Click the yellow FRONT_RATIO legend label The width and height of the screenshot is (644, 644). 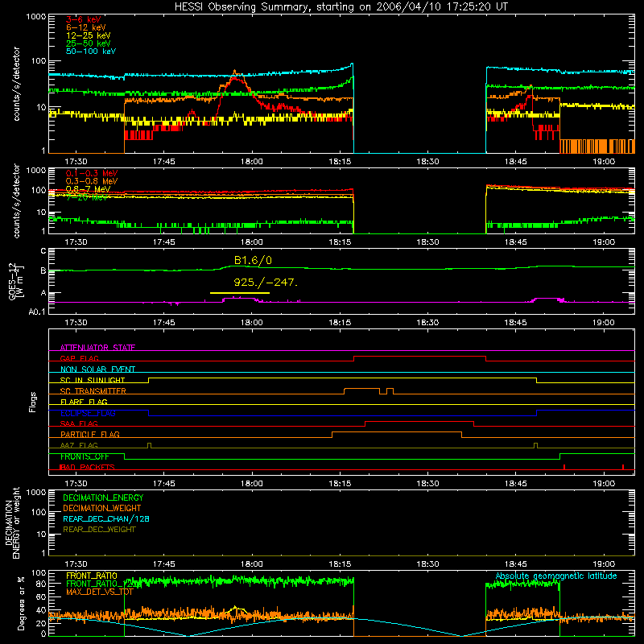tap(92, 576)
